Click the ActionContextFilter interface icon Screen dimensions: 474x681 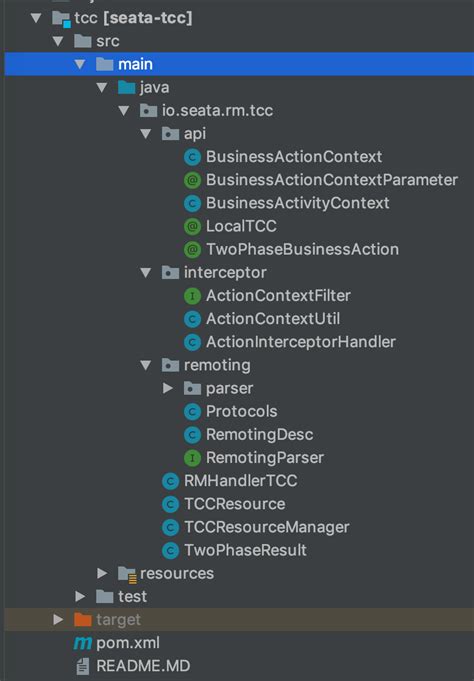pyautogui.click(x=192, y=296)
